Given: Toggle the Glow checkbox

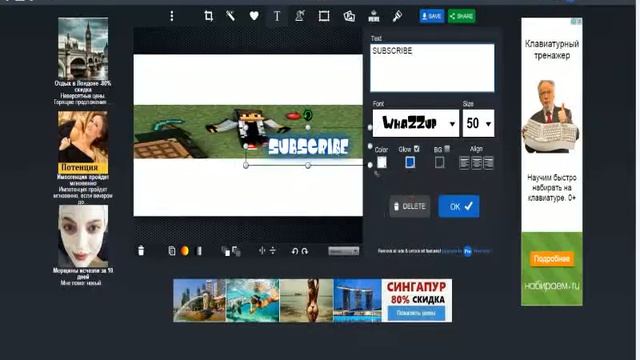Looking at the screenshot, I should coord(417,149).
